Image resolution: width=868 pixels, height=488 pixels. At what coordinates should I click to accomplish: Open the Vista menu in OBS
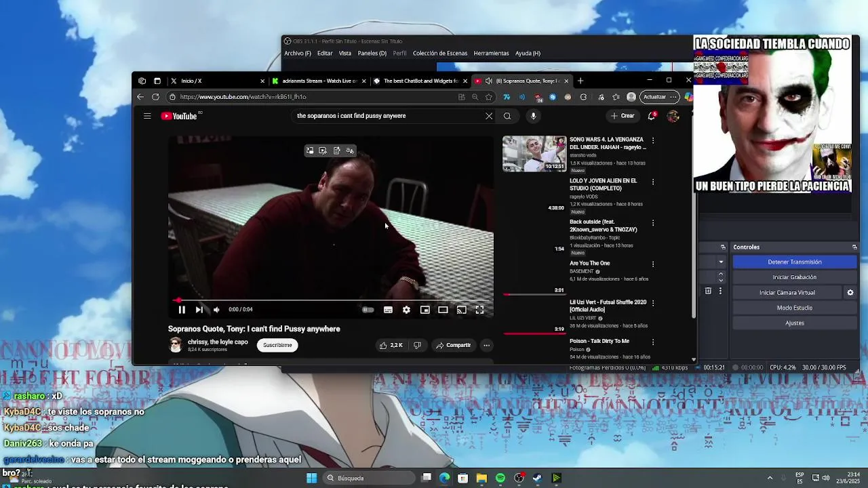[345, 54]
